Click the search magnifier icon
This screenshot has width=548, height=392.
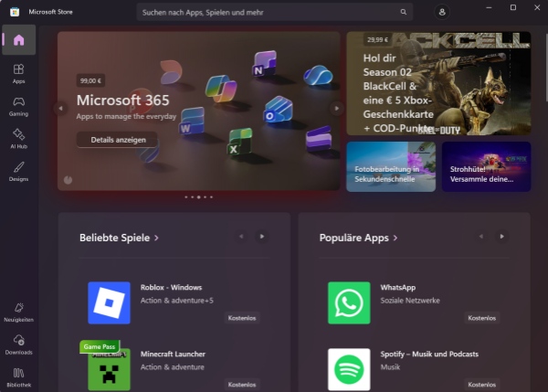[x=404, y=12]
